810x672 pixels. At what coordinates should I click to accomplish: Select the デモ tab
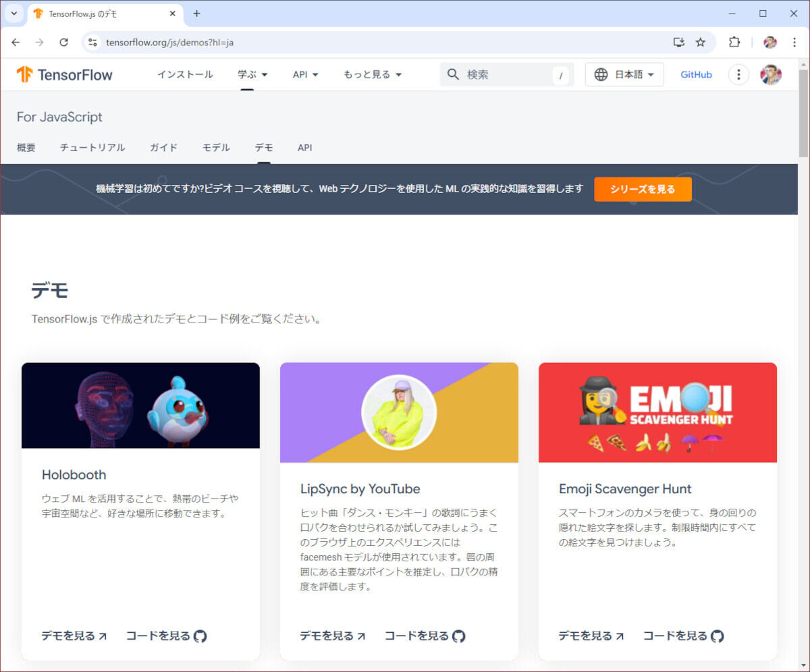[x=264, y=147]
